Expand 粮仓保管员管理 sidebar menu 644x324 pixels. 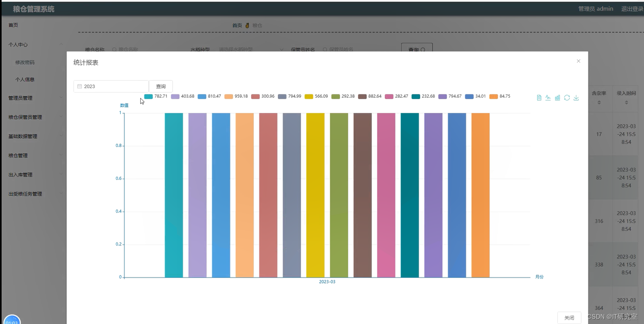[35, 117]
